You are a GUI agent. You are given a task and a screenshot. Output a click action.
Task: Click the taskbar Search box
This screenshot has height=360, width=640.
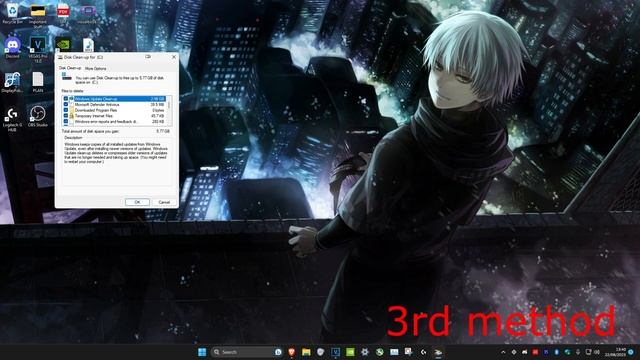247,352
